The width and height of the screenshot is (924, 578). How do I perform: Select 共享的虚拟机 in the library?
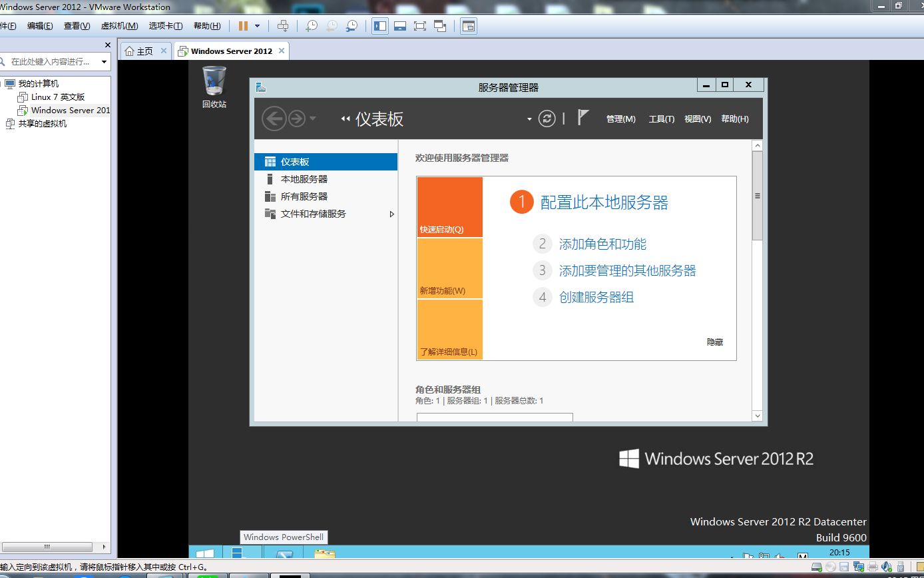pyautogui.click(x=42, y=124)
